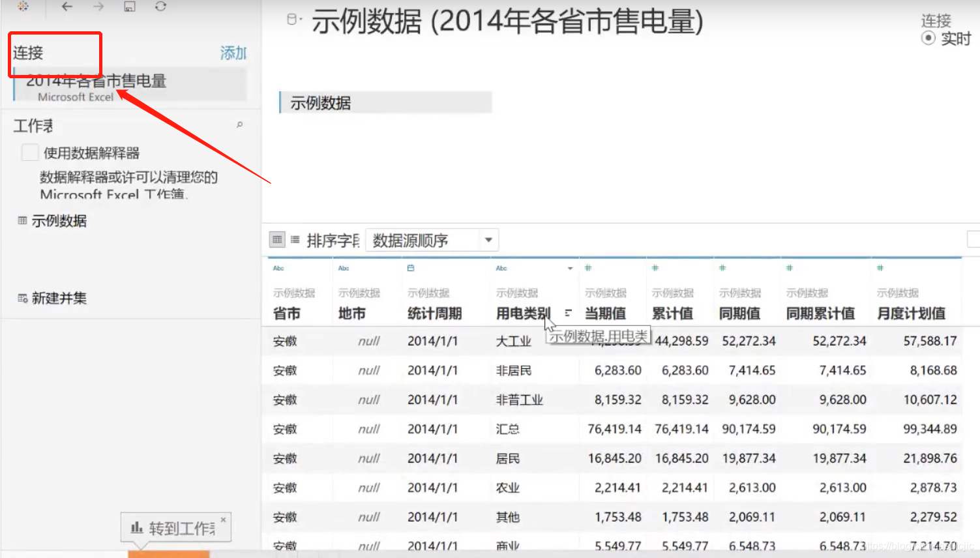
Task: Click 添加 to add a connection
Action: (x=233, y=53)
